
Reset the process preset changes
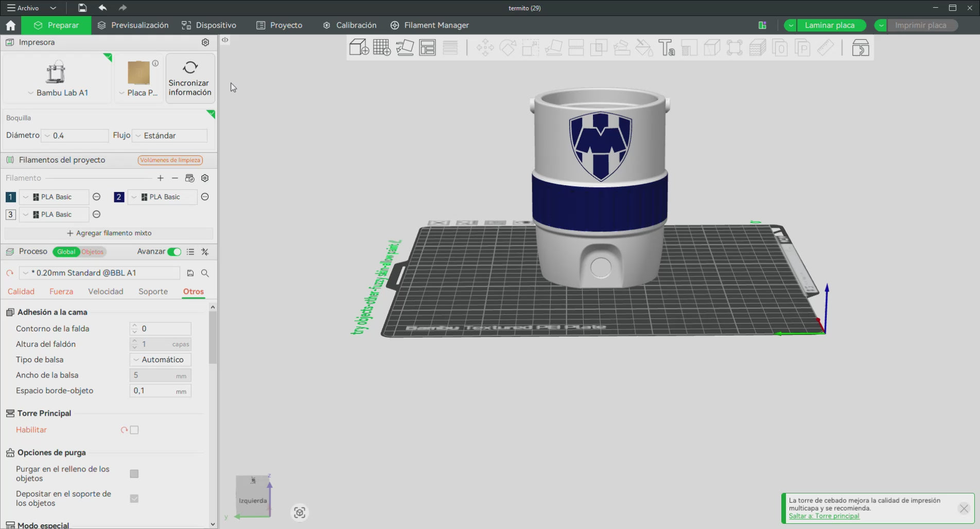(10, 273)
